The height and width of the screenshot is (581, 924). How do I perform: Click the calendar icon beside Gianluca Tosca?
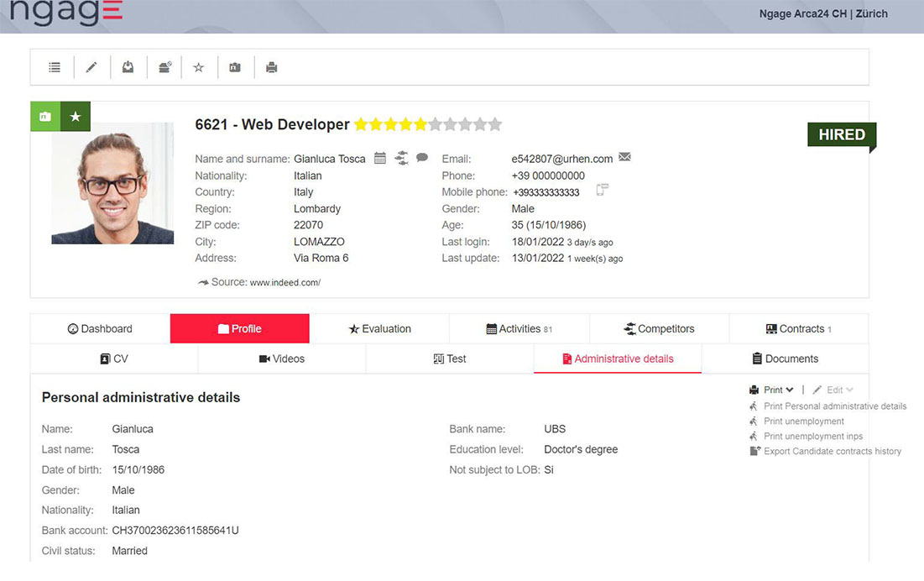(379, 158)
